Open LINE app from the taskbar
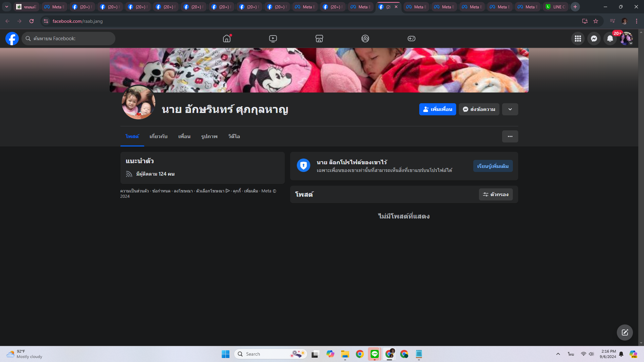This screenshot has height=362, width=644. (x=374, y=354)
